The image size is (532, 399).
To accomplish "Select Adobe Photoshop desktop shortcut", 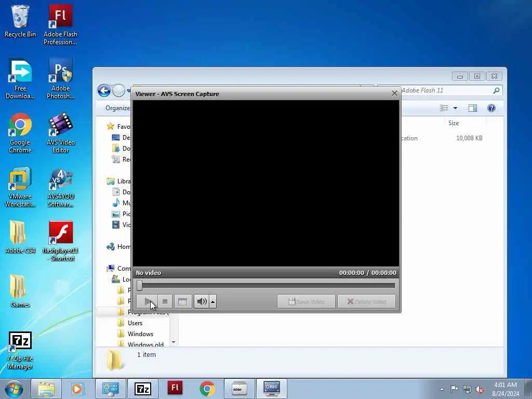I will click(60, 79).
